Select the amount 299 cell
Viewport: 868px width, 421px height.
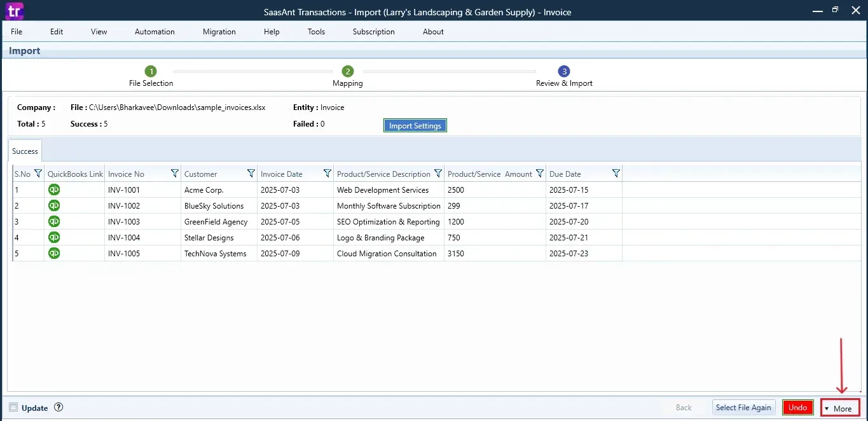[x=495, y=205]
